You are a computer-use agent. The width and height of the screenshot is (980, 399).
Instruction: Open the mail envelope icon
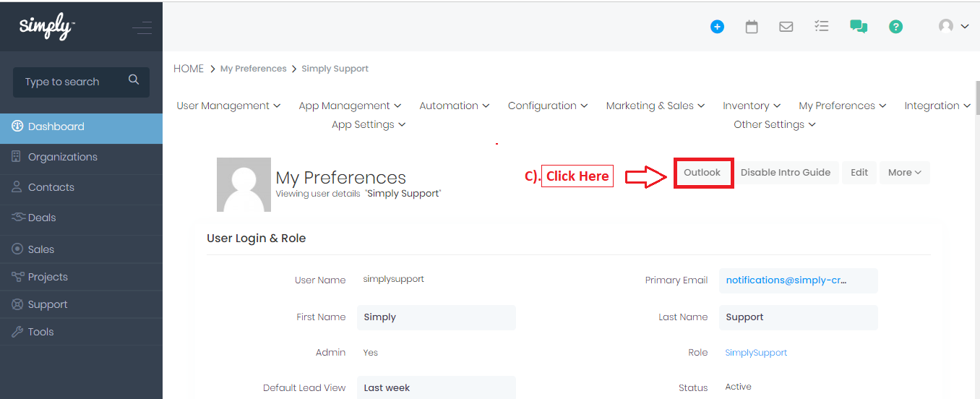coord(786,27)
